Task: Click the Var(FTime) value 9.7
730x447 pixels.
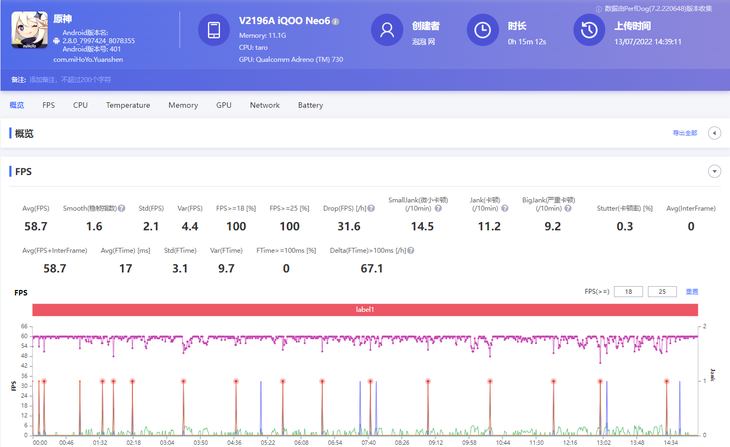Action: tap(226, 269)
